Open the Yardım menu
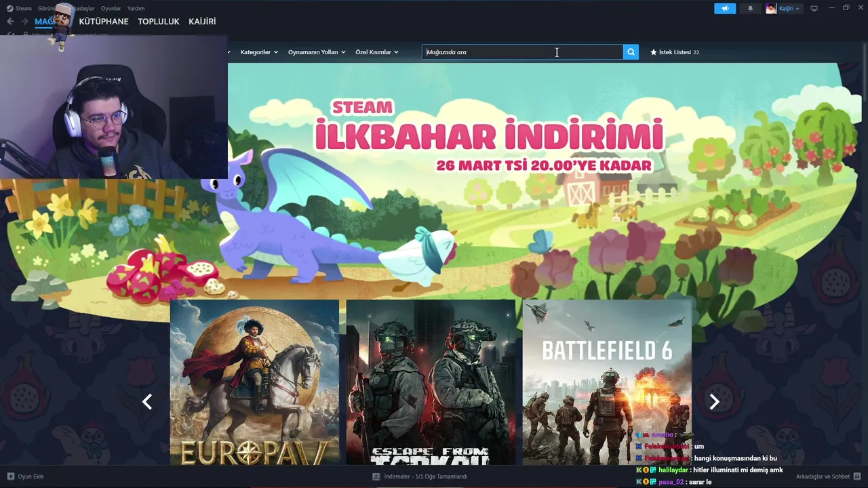Viewport: 868px width, 488px height. [136, 8]
